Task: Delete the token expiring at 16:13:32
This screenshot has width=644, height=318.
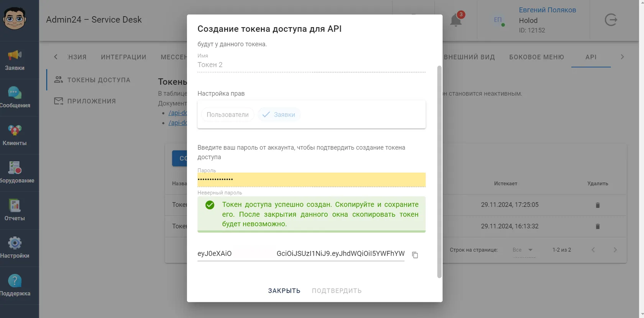Action: (598, 226)
